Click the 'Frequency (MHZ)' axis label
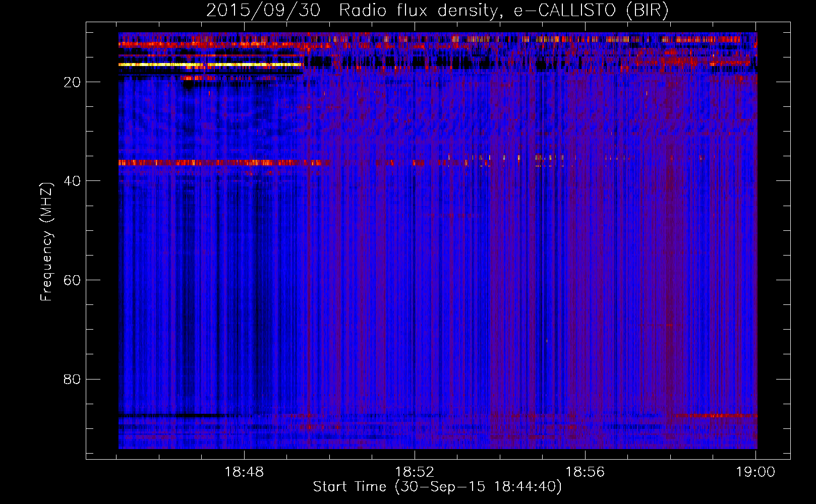 tap(46, 242)
